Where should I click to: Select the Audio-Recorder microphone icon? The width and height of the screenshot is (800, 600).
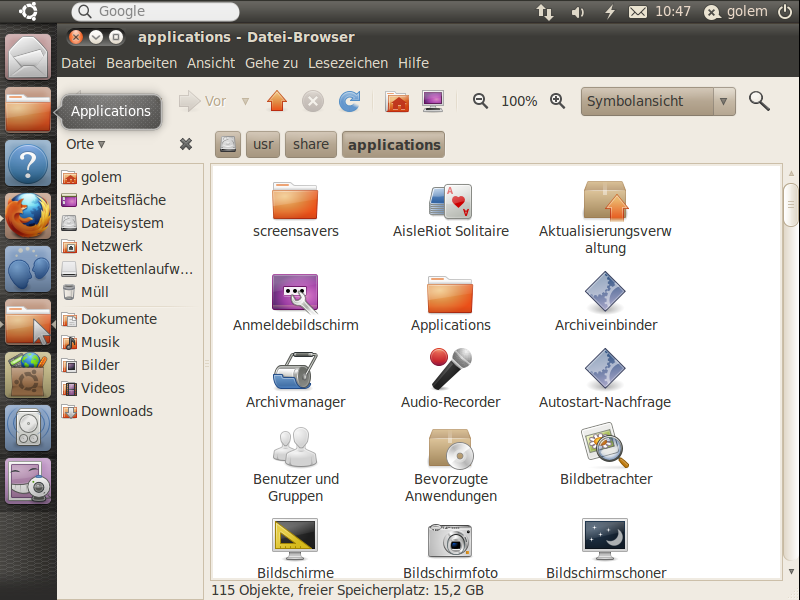point(450,369)
